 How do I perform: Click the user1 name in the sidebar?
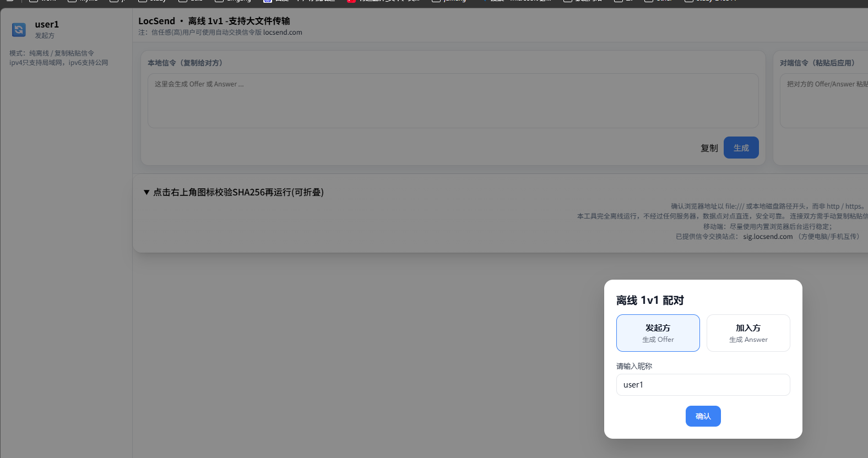(x=47, y=24)
